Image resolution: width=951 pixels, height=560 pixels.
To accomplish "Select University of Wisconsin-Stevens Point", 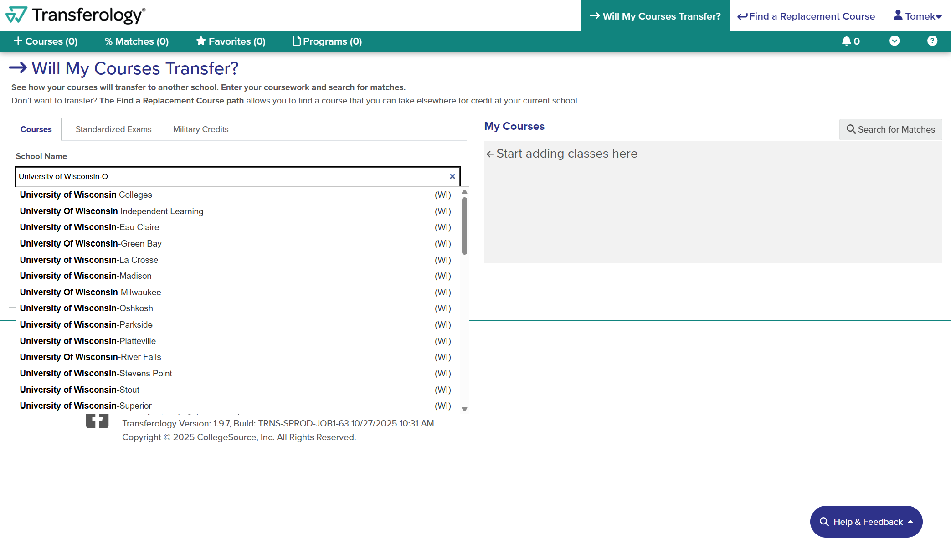I will (238, 374).
